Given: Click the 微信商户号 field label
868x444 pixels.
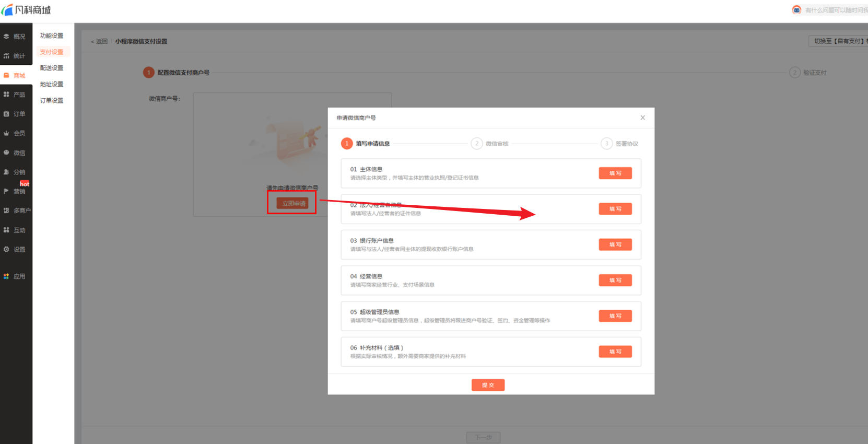Looking at the screenshot, I should (x=165, y=98).
